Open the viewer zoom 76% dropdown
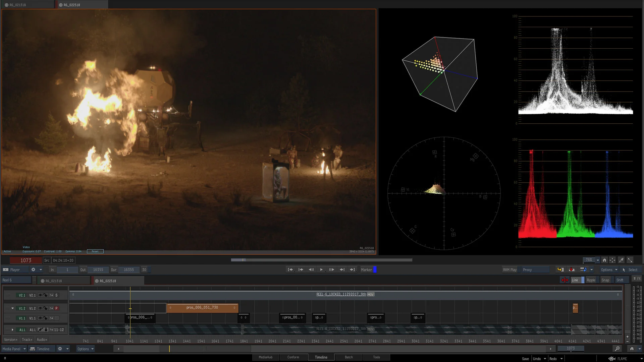644x362 pixels. tap(598, 260)
